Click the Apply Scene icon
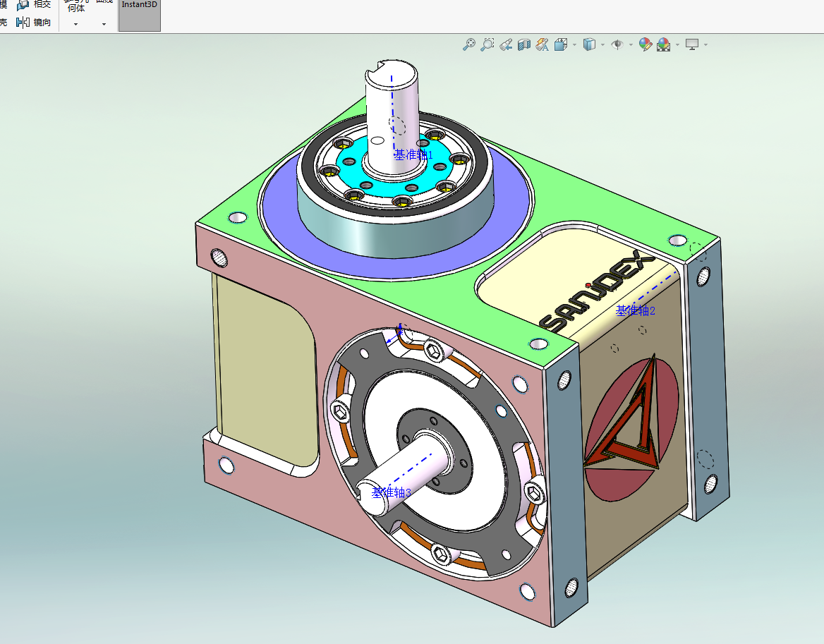The height and width of the screenshot is (644, 824). click(x=664, y=44)
